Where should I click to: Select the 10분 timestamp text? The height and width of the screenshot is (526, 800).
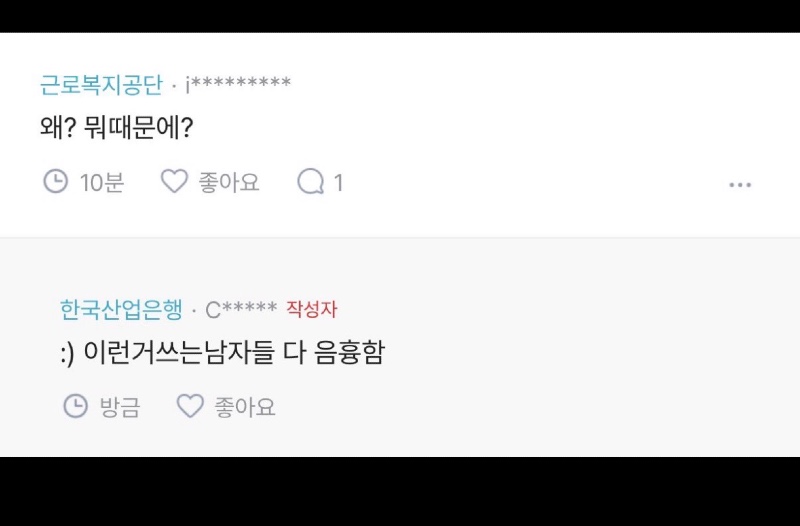[x=101, y=182]
